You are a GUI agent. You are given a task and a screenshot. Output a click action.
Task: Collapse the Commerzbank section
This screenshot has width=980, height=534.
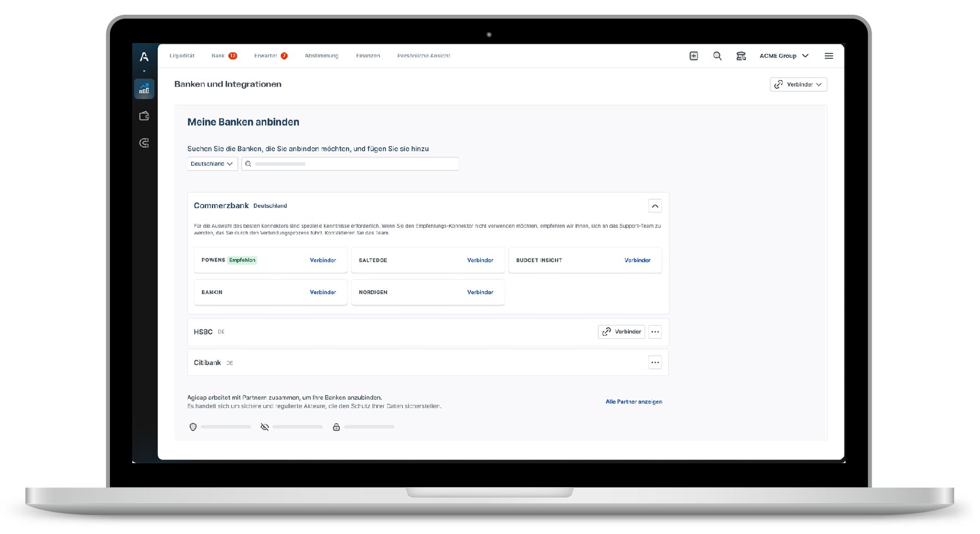(x=655, y=205)
